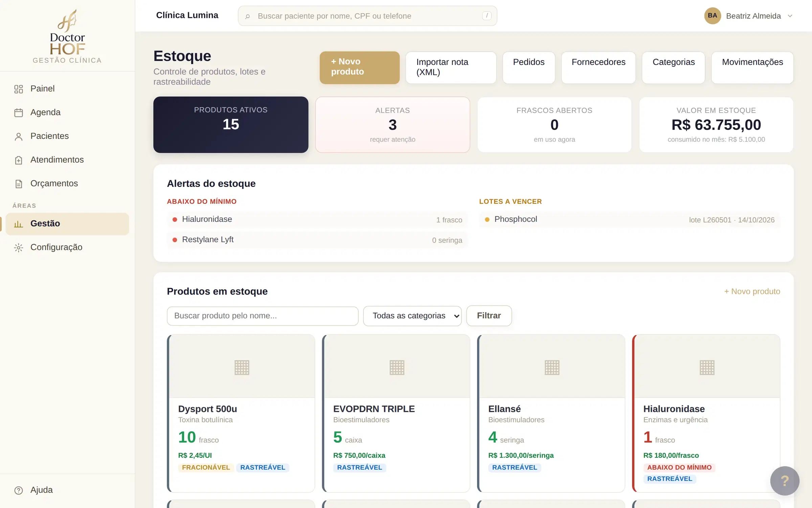Screen dimensions: 812x508
Task: Open the Pedidos page
Action: pos(528,67)
